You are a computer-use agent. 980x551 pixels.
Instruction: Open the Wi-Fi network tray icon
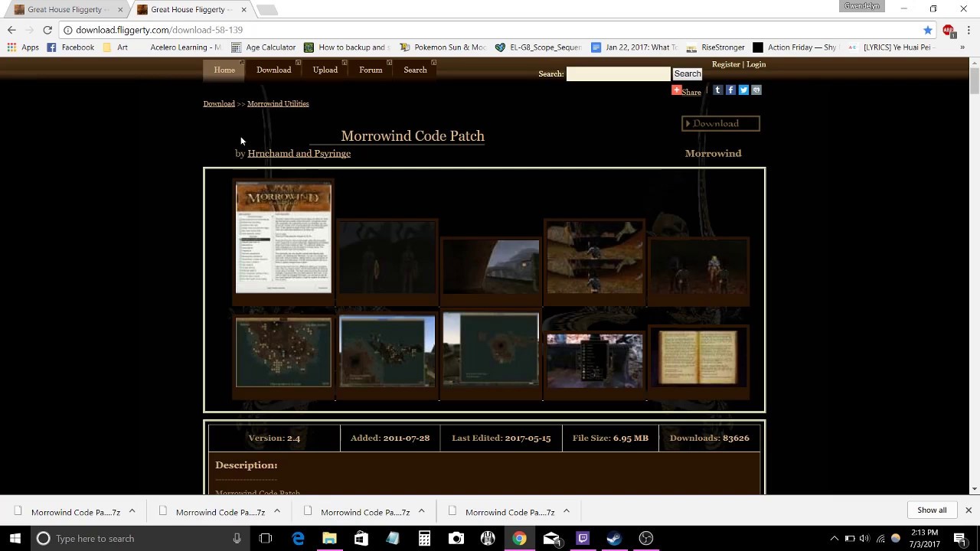[x=880, y=539]
